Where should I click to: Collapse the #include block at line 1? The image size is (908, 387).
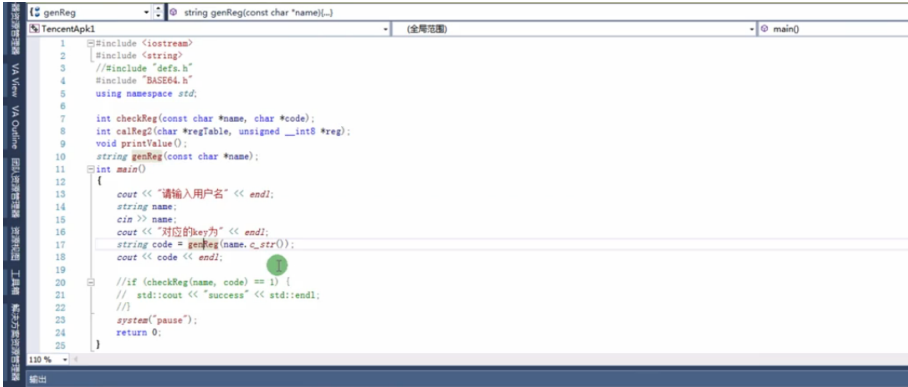(90, 43)
